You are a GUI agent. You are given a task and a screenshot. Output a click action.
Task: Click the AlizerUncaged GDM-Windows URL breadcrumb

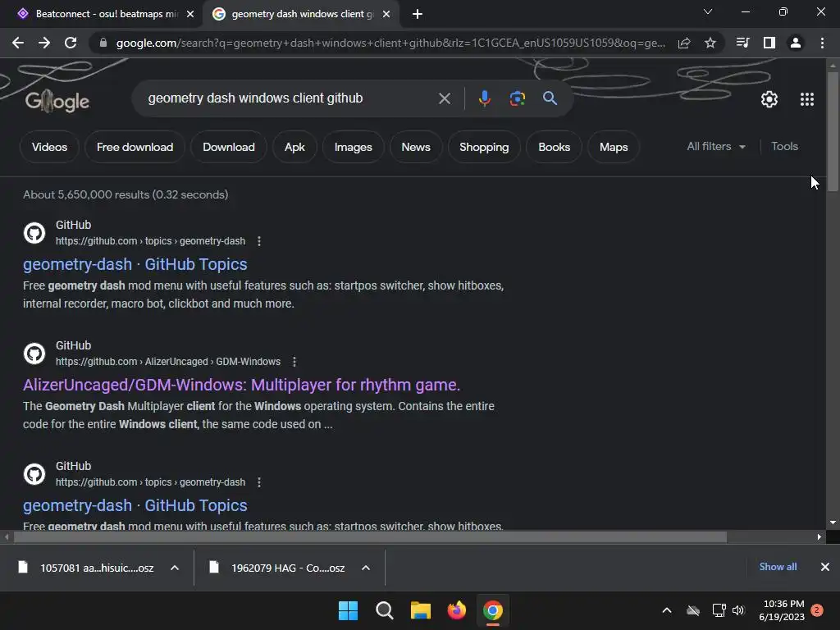[167, 362]
